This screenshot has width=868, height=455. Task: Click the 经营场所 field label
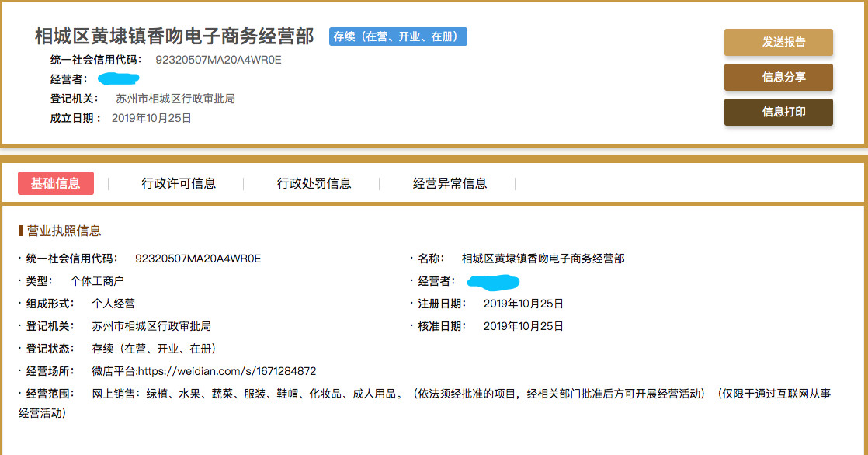coord(50,371)
